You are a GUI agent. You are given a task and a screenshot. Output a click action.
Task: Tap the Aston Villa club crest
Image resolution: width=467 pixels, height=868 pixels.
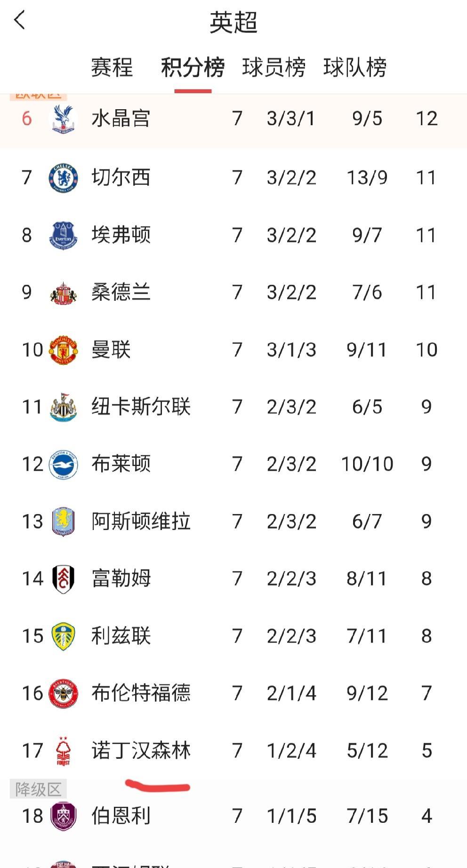point(63,522)
